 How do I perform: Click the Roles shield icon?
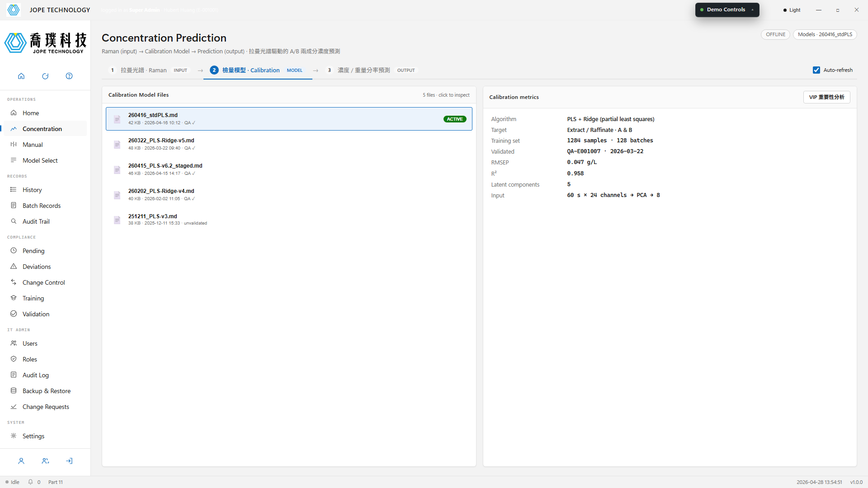click(x=14, y=359)
